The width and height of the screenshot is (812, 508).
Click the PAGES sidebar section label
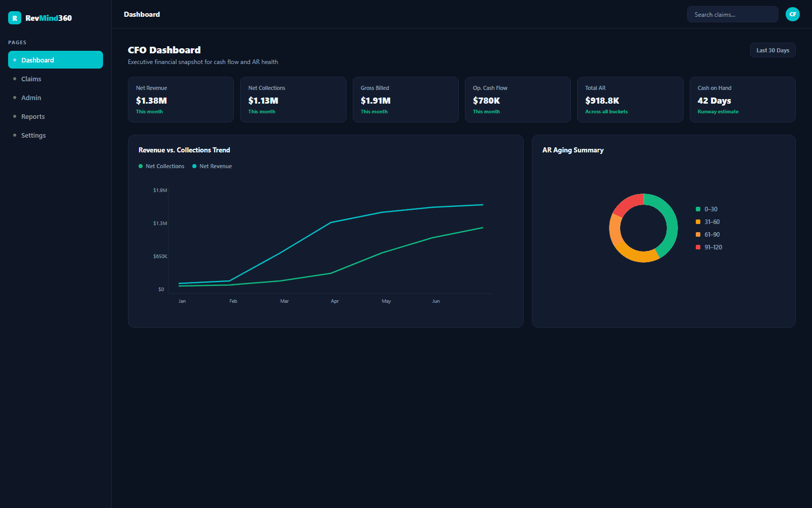[x=17, y=43]
